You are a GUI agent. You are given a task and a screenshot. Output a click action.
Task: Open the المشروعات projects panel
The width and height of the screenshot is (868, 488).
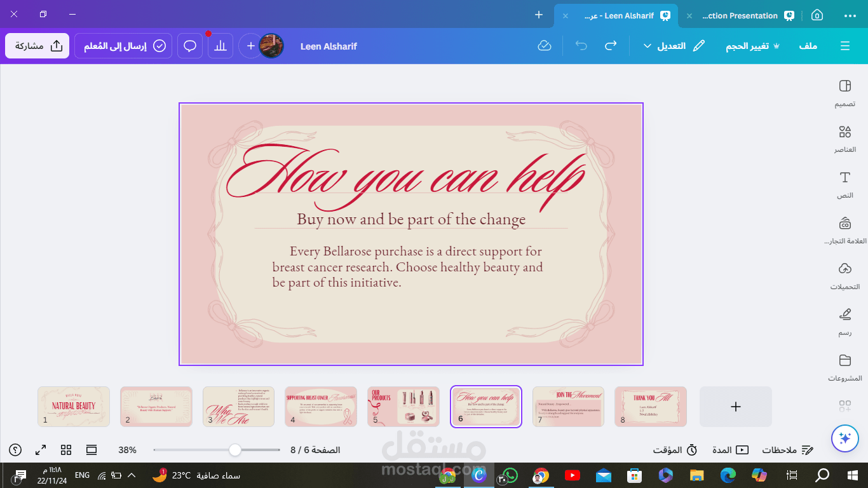pos(844,368)
